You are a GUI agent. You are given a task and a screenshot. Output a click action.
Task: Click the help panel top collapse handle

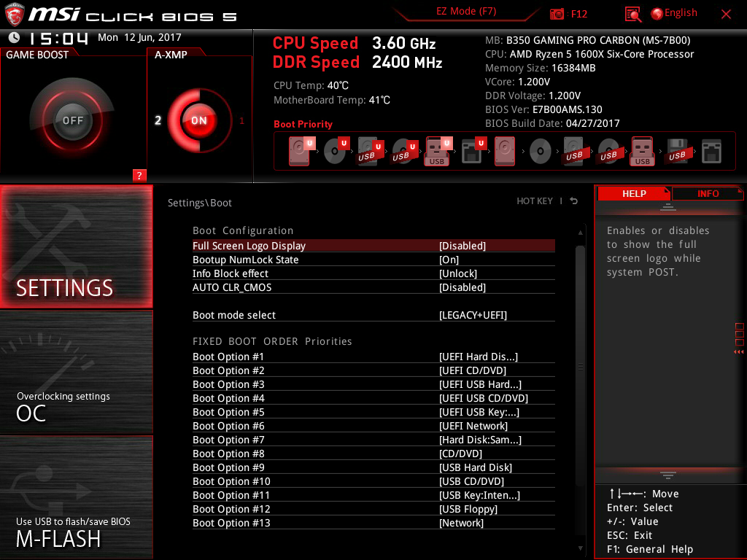(668, 206)
